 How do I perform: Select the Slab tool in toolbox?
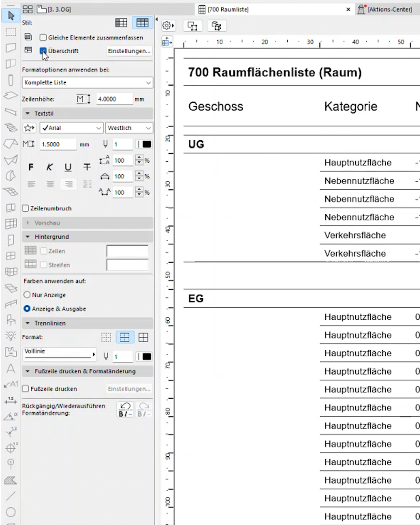coord(11,95)
